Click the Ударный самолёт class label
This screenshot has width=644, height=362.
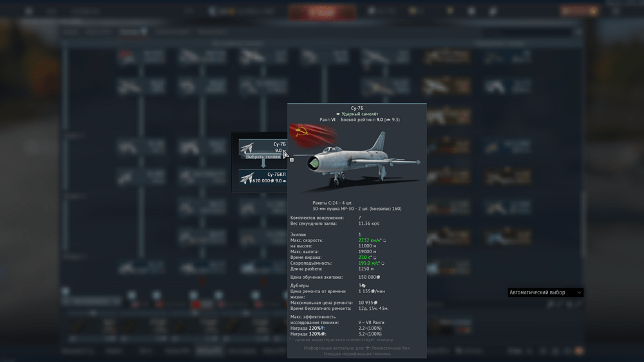360,114
